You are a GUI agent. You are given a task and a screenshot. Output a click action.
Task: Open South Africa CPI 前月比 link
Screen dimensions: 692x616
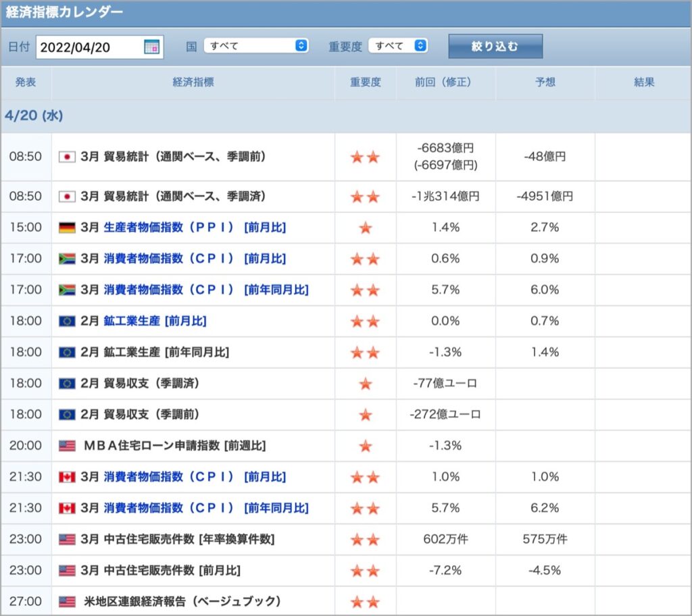click(195, 259)
